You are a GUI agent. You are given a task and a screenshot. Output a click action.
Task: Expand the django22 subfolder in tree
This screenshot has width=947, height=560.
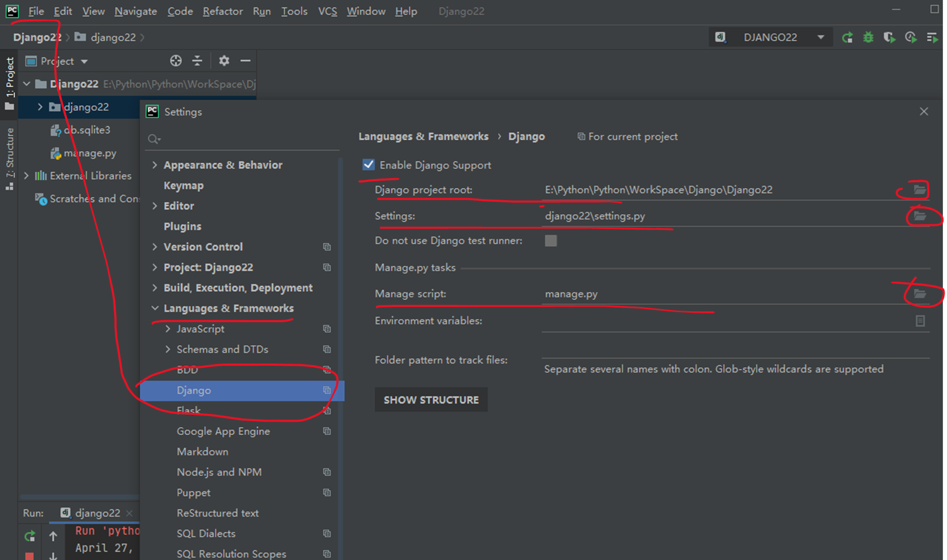pos(40,107)
